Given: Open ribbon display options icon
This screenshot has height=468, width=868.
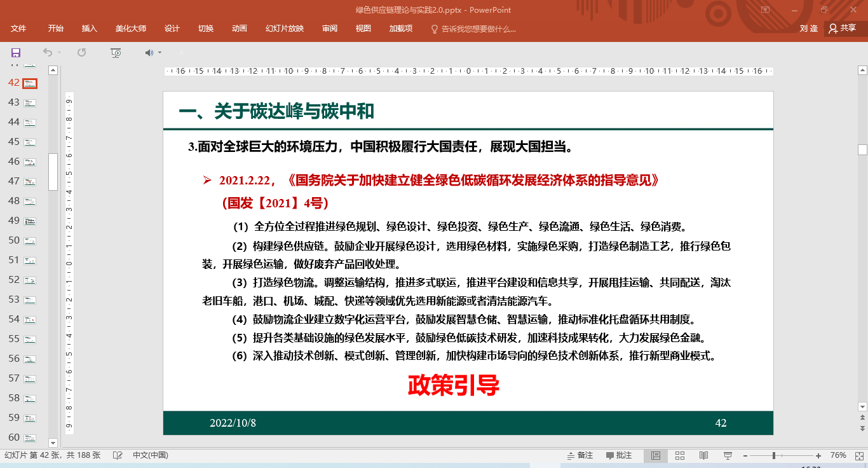Looking at the screenshot, I should tap(765, 10).
